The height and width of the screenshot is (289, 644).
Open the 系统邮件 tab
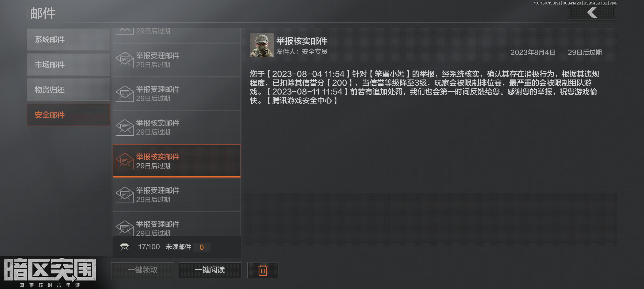click(x=68, y=39)
